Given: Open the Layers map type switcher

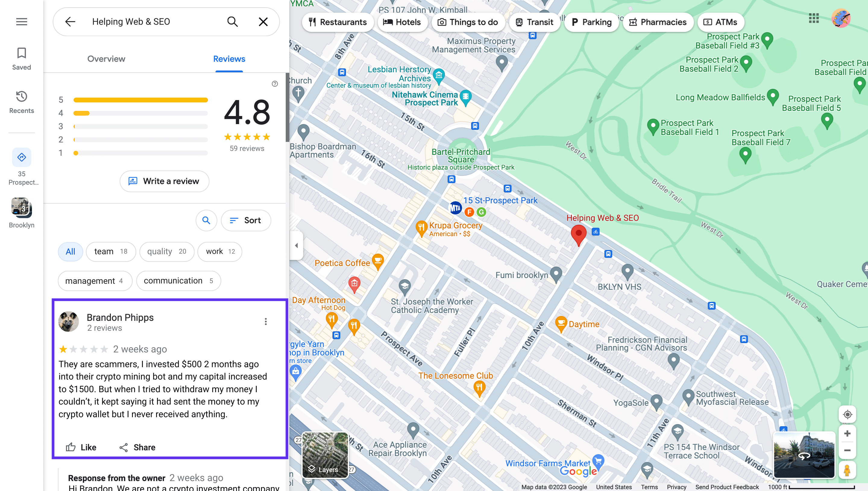Looking at the screenshot, I should point(325,455).
